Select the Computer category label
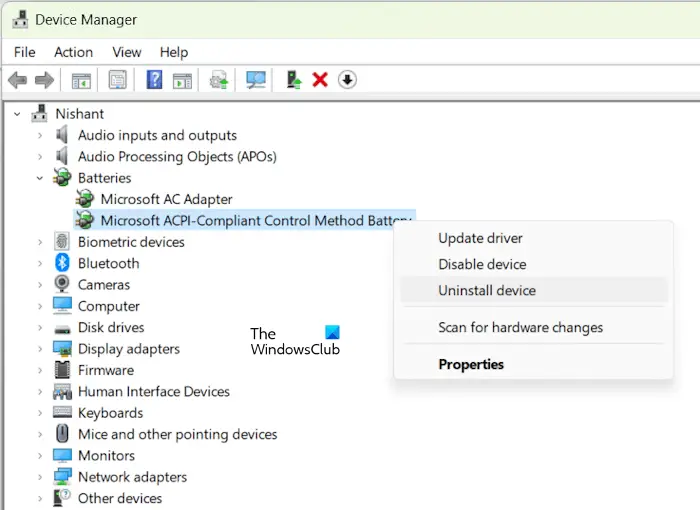This screenshot has height=510, width=700. (108, 306)
